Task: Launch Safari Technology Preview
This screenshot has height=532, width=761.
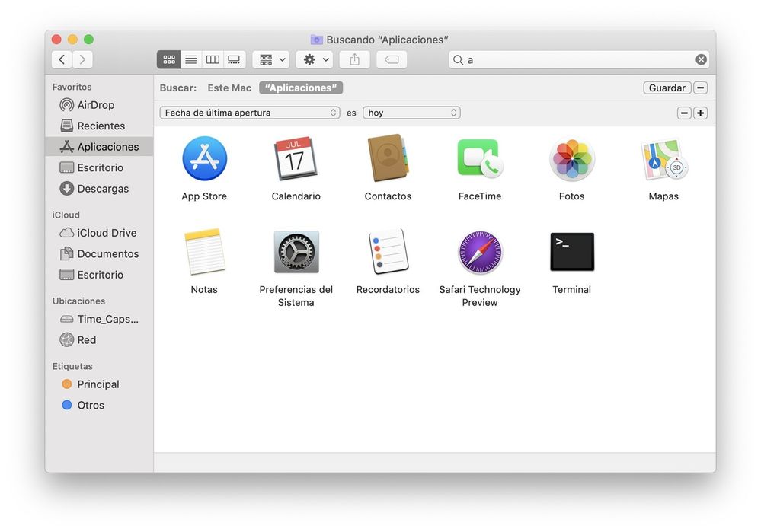Action: pyautogui.click(x=480, y=252)
